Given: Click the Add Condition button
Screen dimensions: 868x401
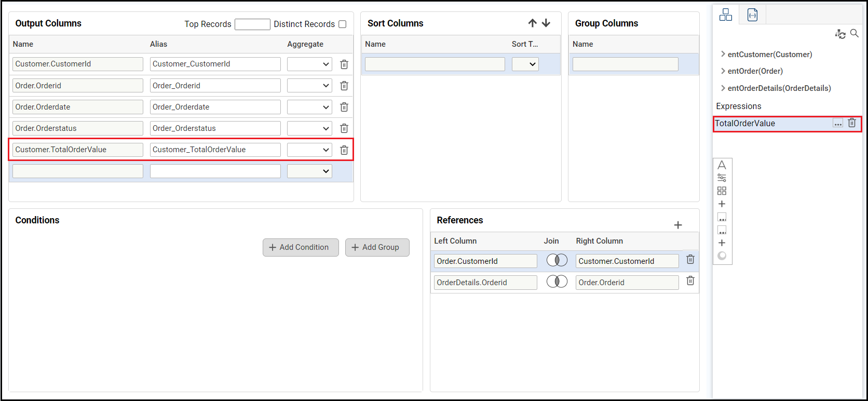Looking at the screenshot, I should coord(301,247).
